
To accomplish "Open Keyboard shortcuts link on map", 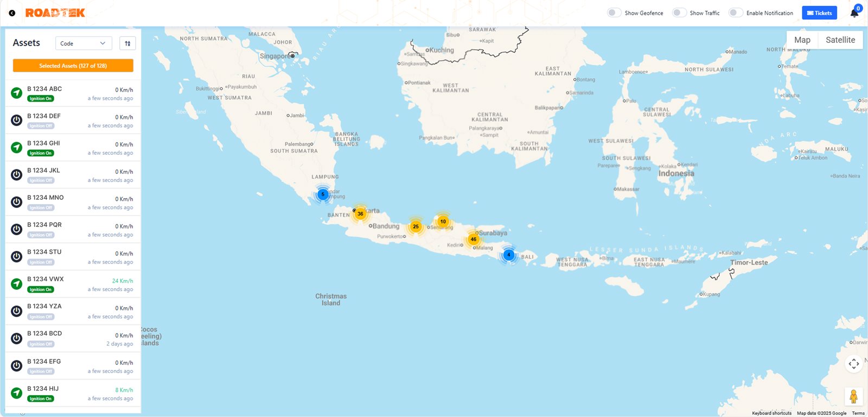I will pos(771,413).
